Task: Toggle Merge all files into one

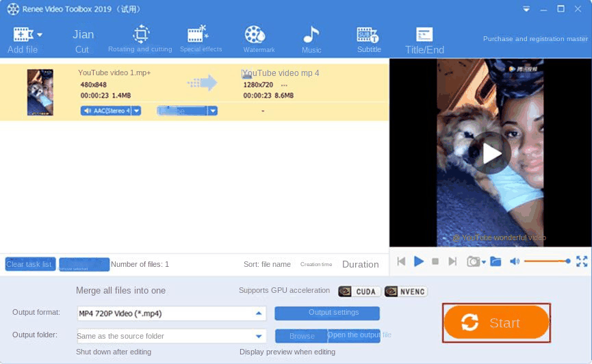Action: [120, 291]
